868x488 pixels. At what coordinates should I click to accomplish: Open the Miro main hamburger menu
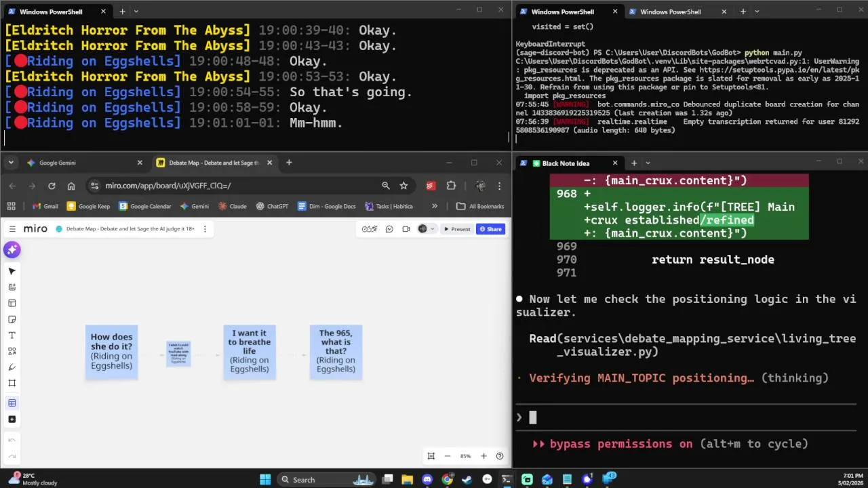tap(12, 229)
